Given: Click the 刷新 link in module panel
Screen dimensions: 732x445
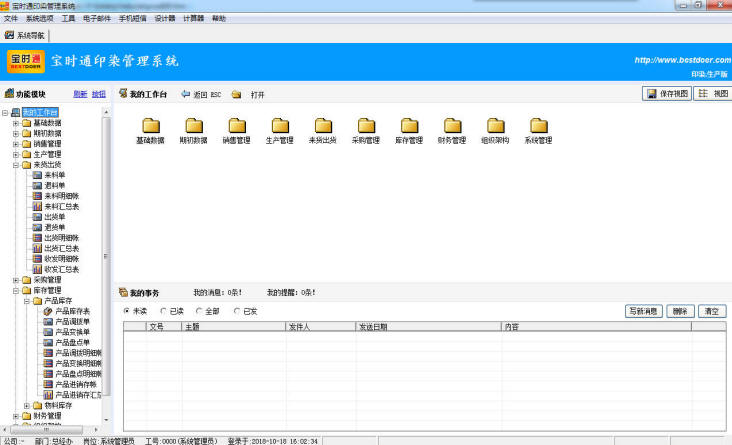Looking at the screenshot, I should 80,94.
